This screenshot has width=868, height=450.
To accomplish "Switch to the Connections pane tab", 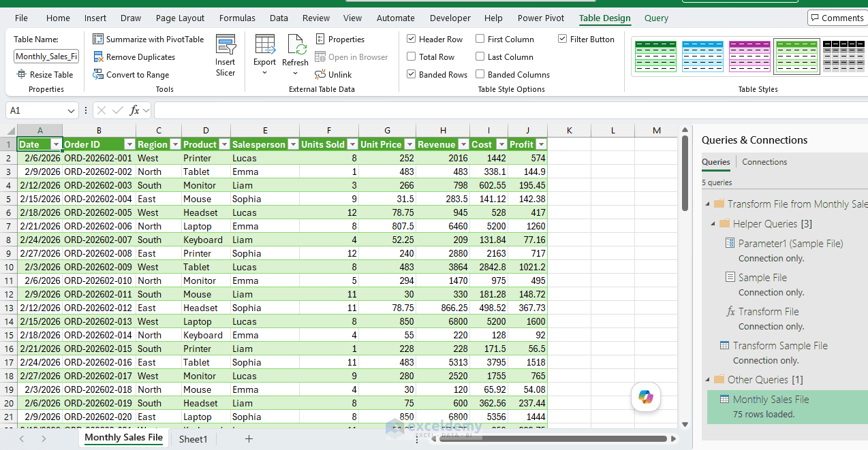I will [x=764, y=162].
